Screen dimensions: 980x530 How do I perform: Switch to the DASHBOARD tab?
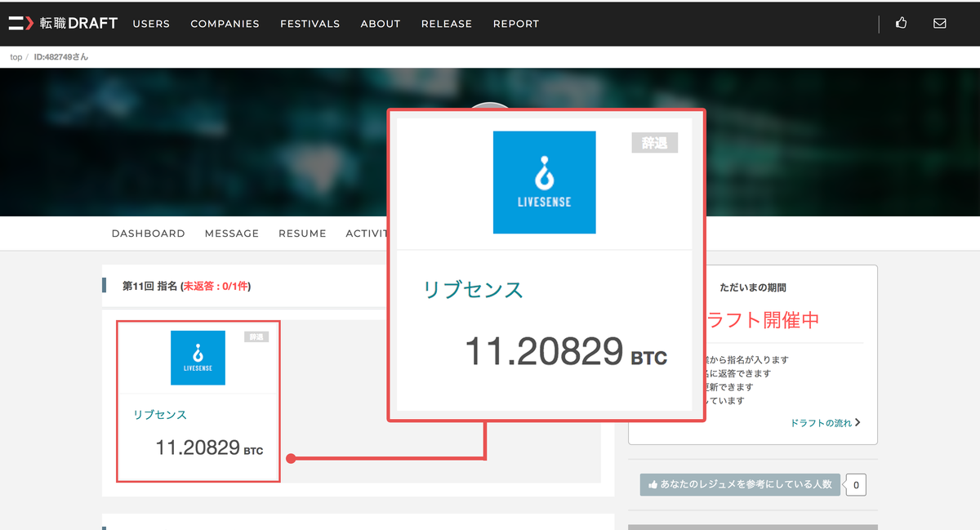pos(148,234)
